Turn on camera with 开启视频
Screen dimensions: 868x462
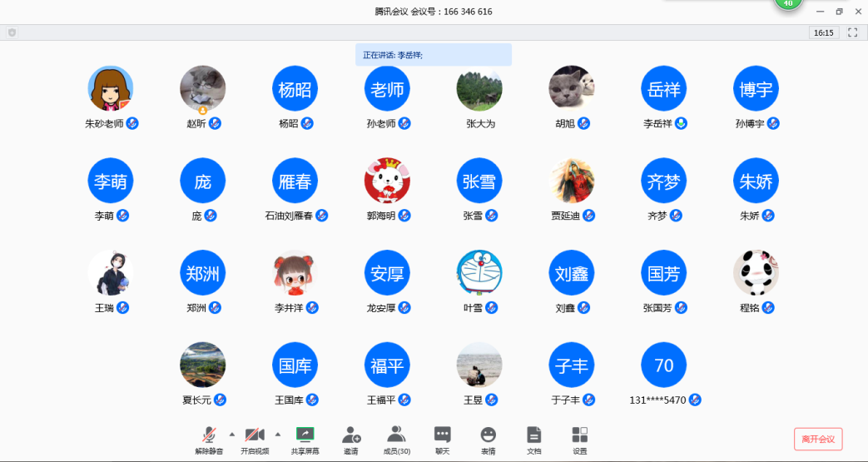[x=255, y=438]
